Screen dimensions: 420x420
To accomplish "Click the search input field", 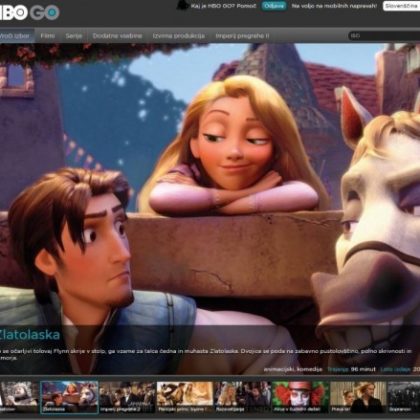I will pyautogui.click(x=384, y=36).
